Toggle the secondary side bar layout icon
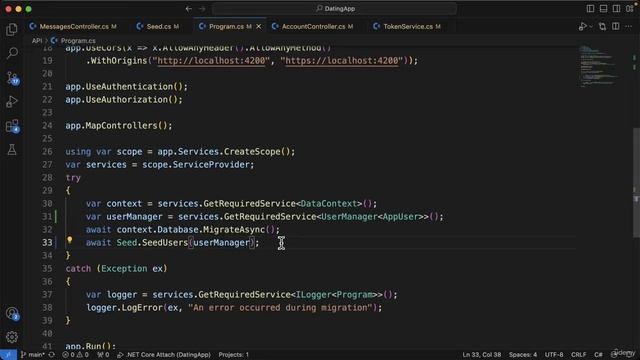Viewport: 640px width, 360px height. pos(616,9)
